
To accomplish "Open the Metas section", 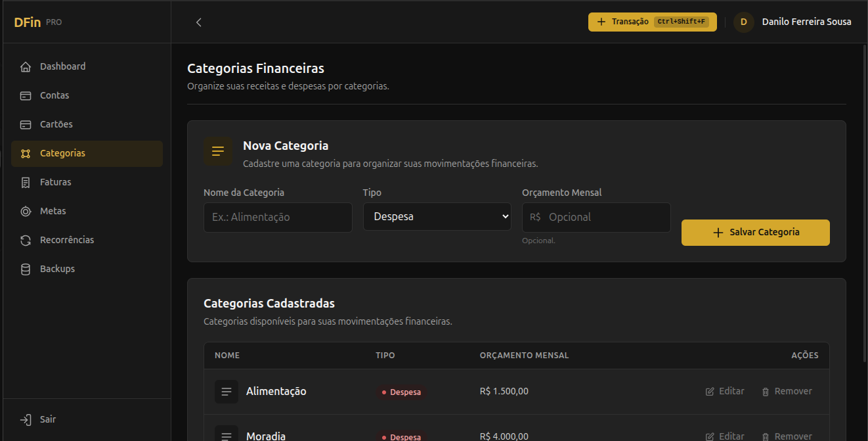I will click(x=87, y=211).
